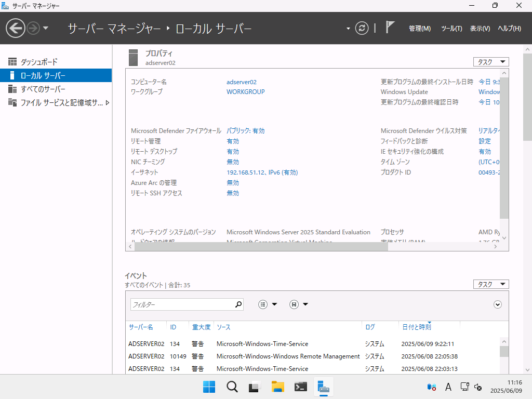Image resolution: width=532 pixels, height=399 pixels.
Task: Expand arrow beside ファイル サービス sidebar item
Action: 108,102
